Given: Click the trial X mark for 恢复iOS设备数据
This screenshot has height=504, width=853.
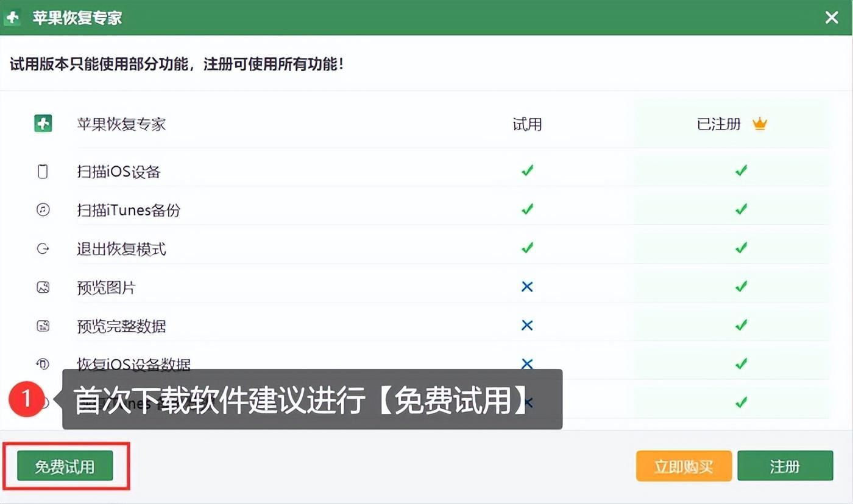Looking at the screenshot, I should pos(528,363).
